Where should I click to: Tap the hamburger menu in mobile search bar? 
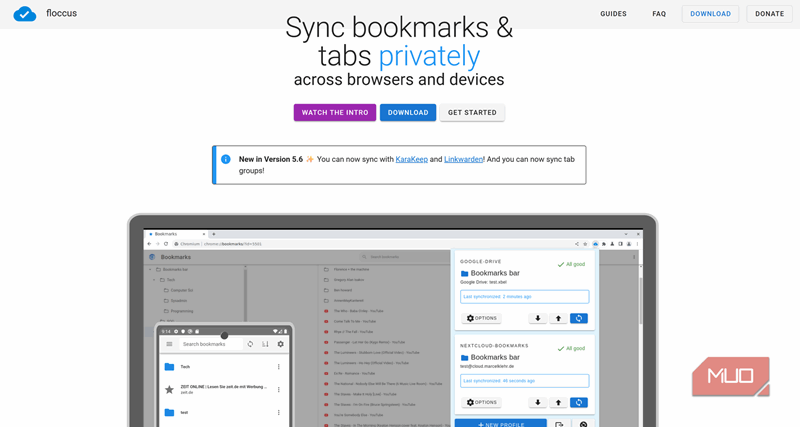pos(170,344)
